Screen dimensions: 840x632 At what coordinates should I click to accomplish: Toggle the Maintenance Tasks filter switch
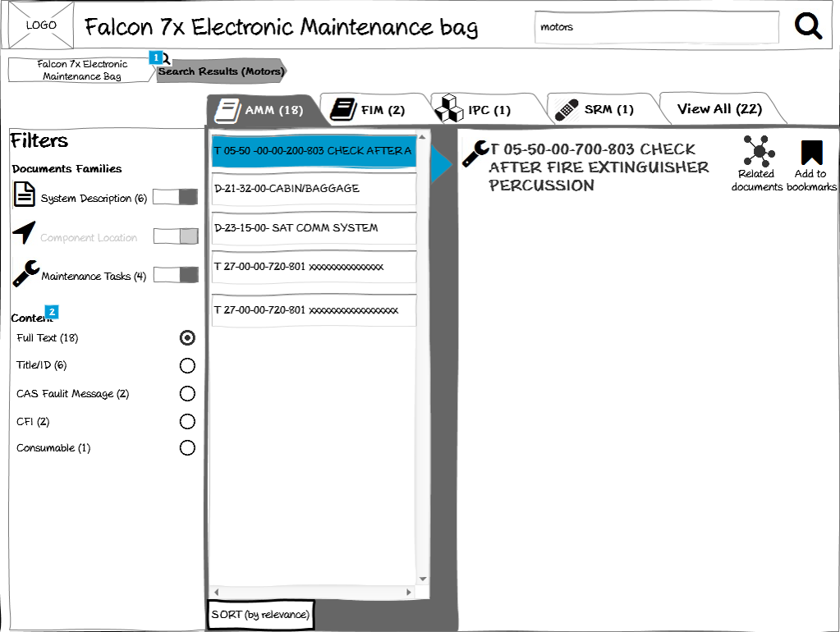[176, 275]
